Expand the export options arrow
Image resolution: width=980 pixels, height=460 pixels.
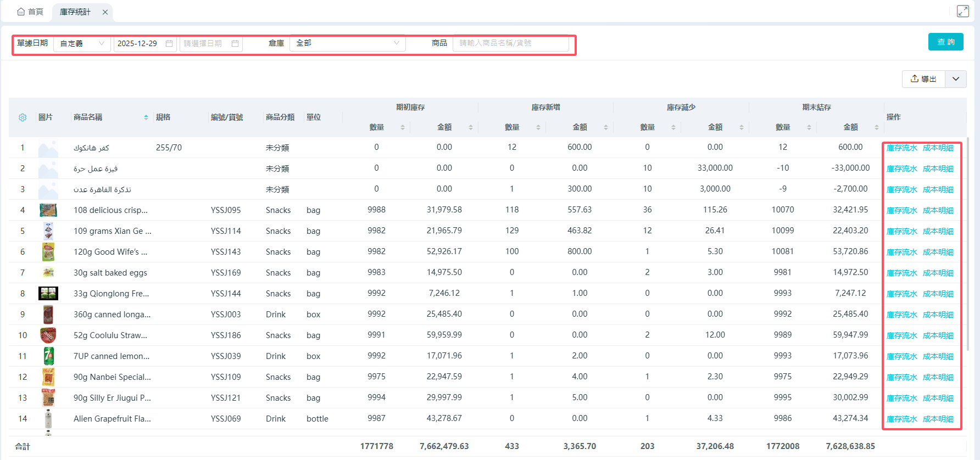click(x=956, y=79)
